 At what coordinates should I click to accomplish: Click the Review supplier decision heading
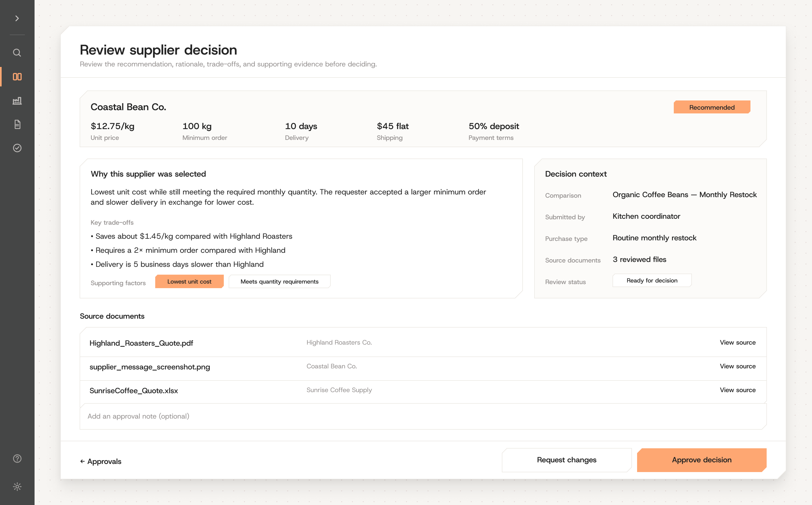click(x=158, y=50)
